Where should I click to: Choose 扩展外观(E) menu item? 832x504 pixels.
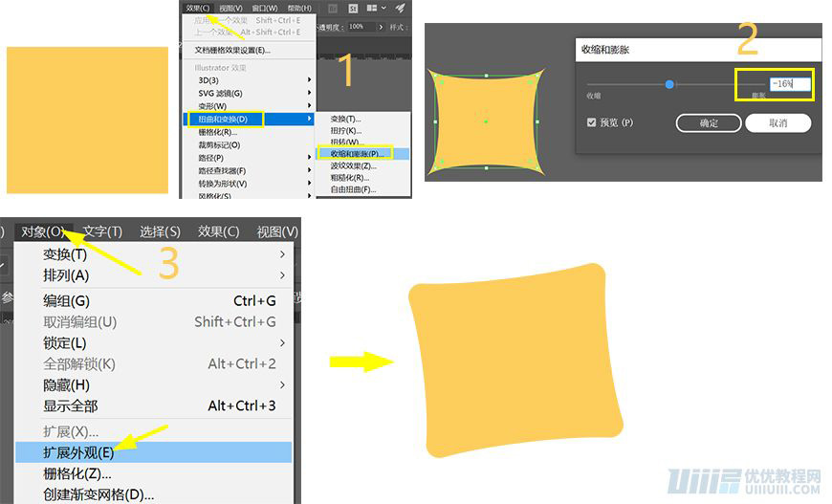pyautogui.click(x=78, y=452)
